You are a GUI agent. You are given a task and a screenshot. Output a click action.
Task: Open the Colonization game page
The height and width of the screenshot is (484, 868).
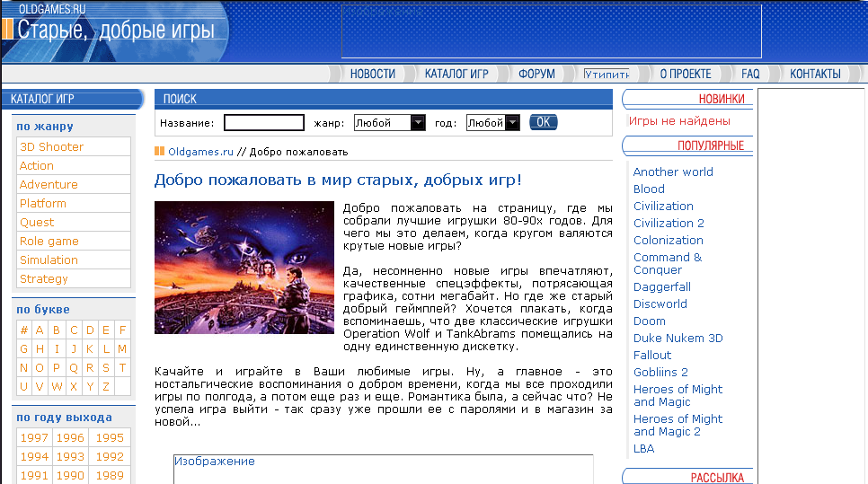(x=669, y=240)
